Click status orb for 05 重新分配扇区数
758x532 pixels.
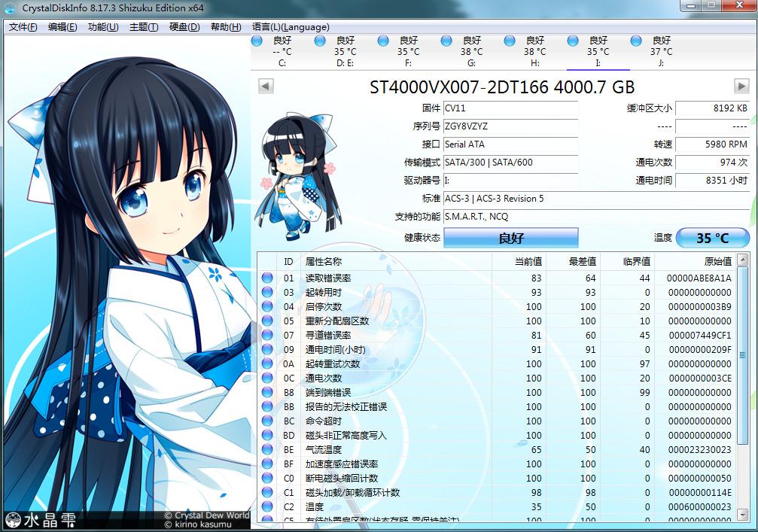pyautogui.click(x=267, y=321)
